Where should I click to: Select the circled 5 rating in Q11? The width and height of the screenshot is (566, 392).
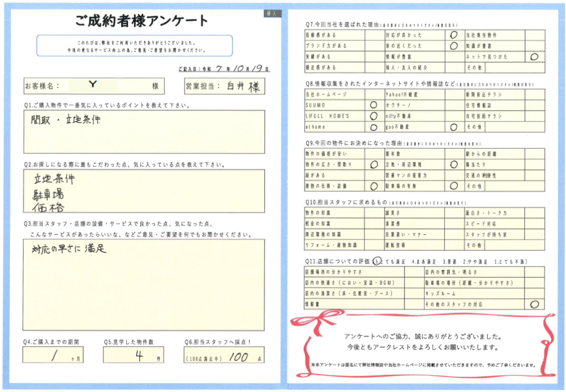[x=377, y=262]
